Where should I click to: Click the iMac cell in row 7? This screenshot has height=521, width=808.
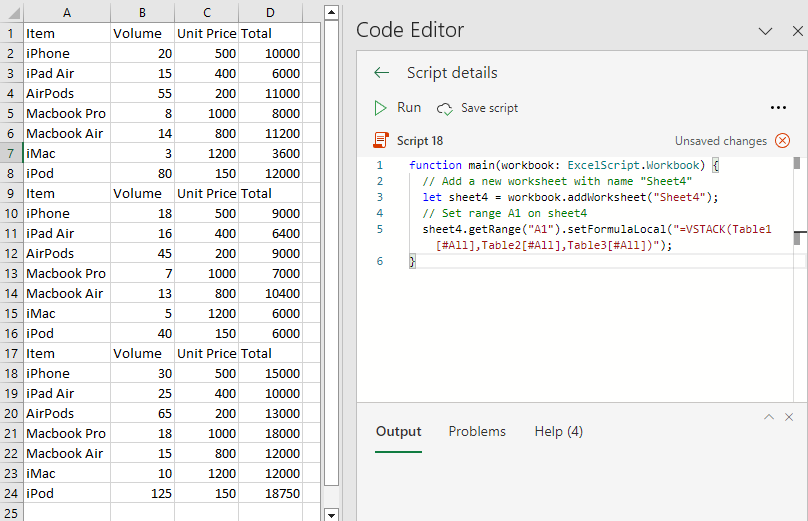tap(67, 154)
